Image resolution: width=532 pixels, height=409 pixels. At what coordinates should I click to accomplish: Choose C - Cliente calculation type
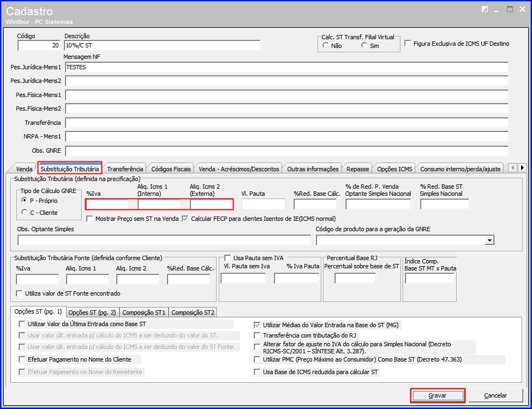(x=24, y=212)
